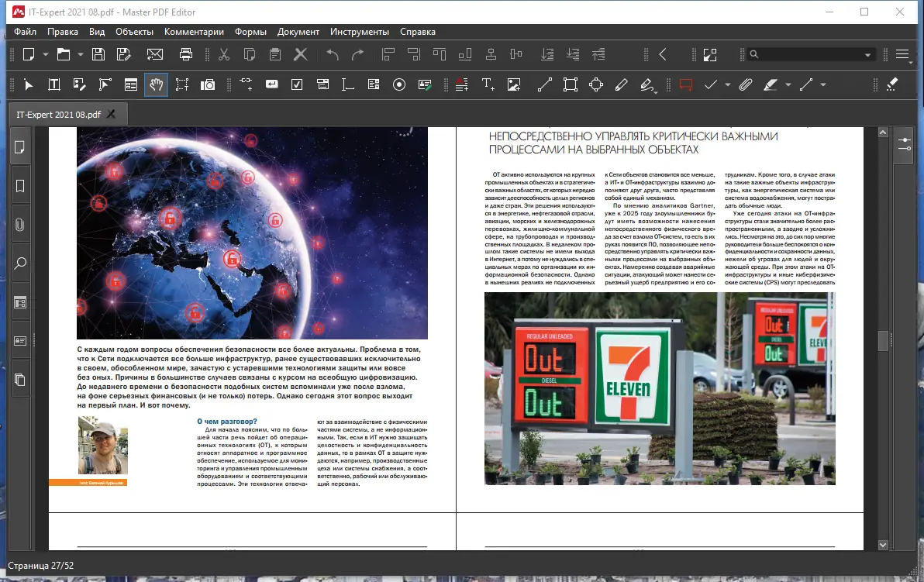Expand the New document dropdown arrow
This screenshot has width=924, height=582.
tap(46, 54)
